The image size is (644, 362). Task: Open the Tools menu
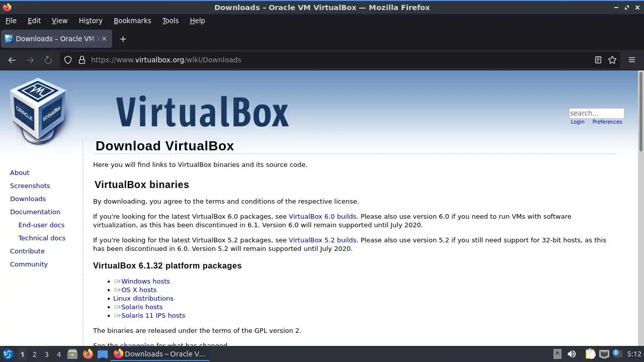click(170, 21)
